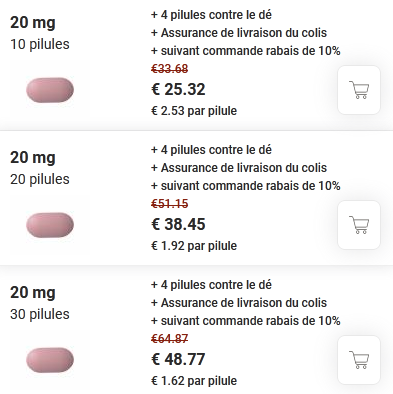Click the crossed-out €64.87 price

(x=170, y=339)
